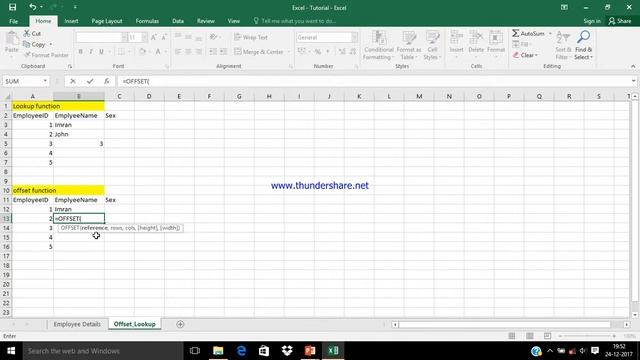Select the yellow offset function cell
This screenshot has height=360, width=640.
pyautogui.click(x=33, y=191)
